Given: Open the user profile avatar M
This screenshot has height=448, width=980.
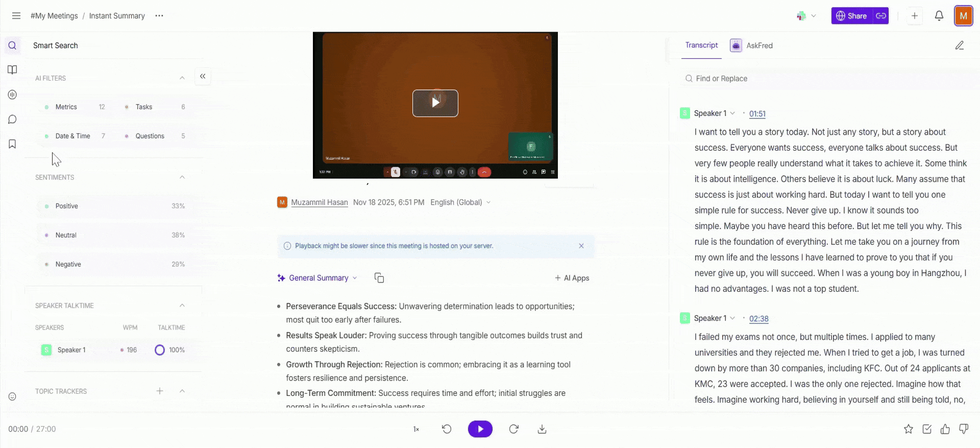Looking at the screenshot, I should 964,16.
